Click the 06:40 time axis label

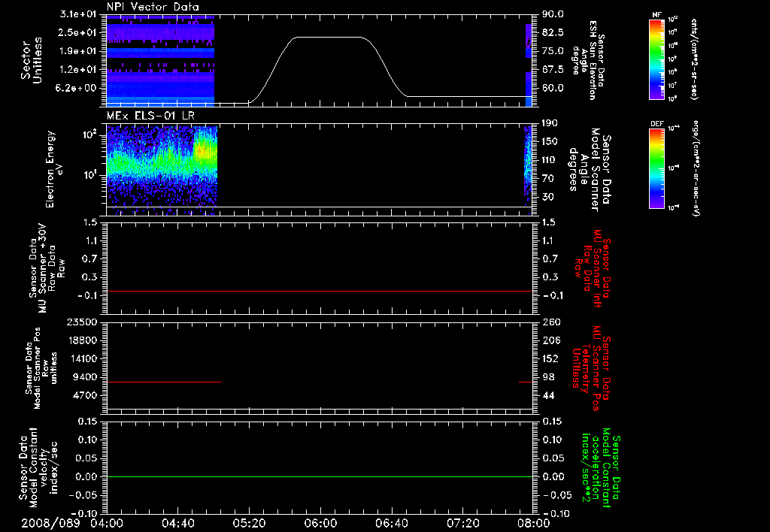(391, 523)
